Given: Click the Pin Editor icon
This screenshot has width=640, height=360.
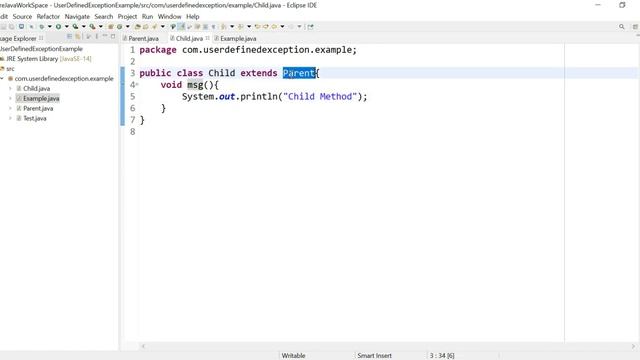Looking at the screenshot, I should tap(310, 27).
